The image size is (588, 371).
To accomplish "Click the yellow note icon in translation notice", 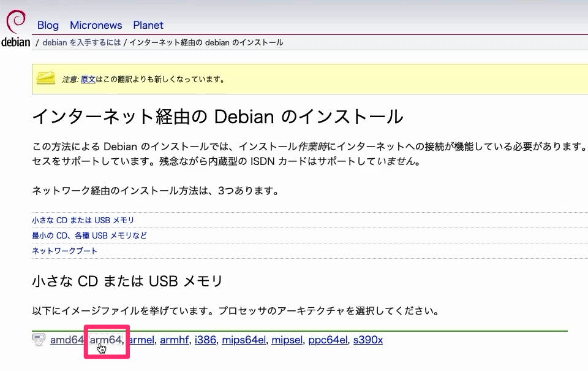I will [46, 78].
